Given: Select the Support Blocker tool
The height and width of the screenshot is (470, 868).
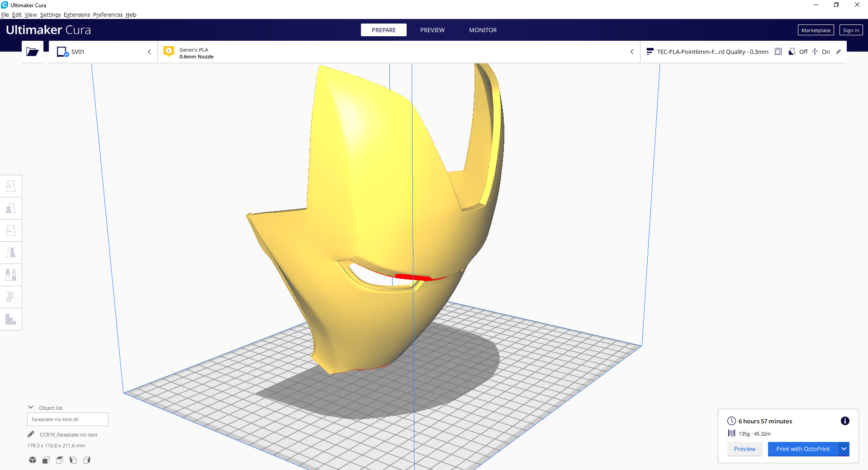Looking at the screenshot, I should 11,297.
